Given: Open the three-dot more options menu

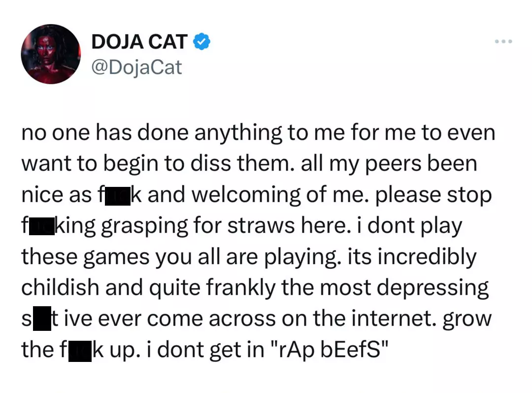Looking at the screenshot, I should tap(503, 41).
